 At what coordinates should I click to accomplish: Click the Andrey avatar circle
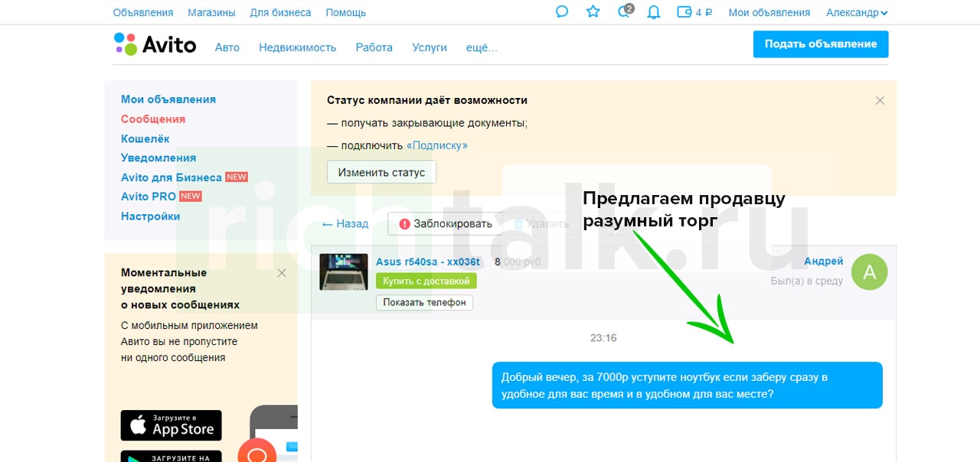tap(870, 272)
